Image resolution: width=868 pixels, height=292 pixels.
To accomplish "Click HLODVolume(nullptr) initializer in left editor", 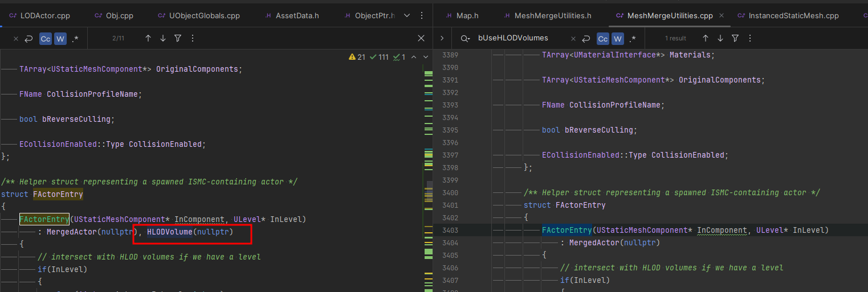I will point(190,232).
